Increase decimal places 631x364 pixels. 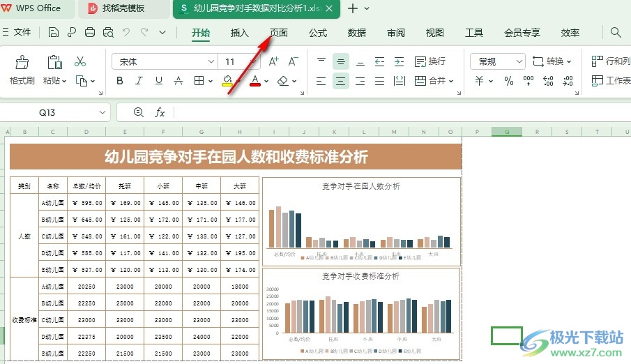[548, 81]
